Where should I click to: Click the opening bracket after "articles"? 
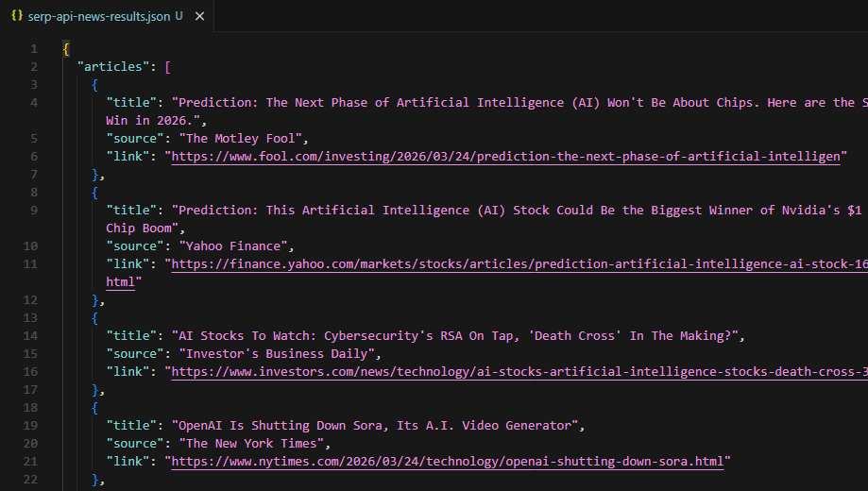(168, 67)
